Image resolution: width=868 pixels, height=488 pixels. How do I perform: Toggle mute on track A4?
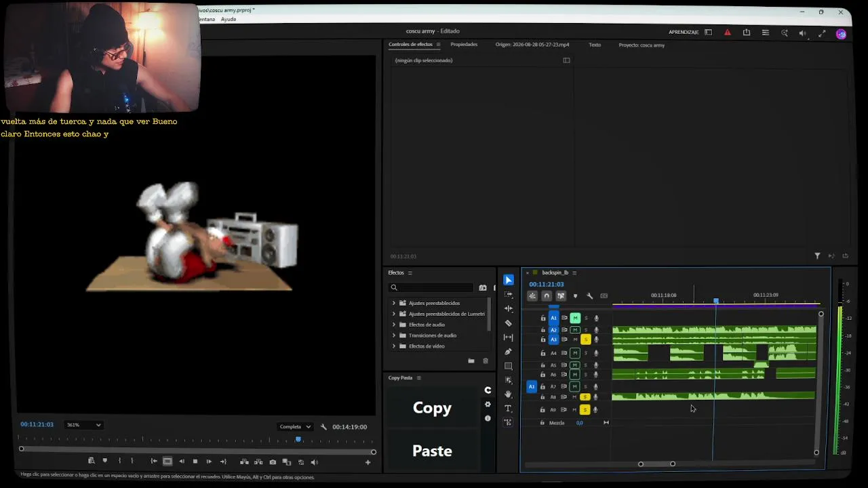(x=575, y=353)
